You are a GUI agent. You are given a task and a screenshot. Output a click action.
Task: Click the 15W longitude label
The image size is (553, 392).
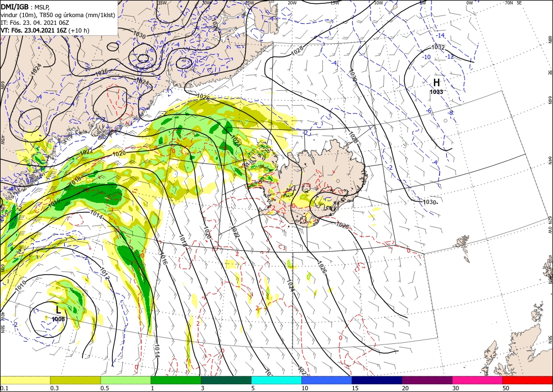[335, 3]
